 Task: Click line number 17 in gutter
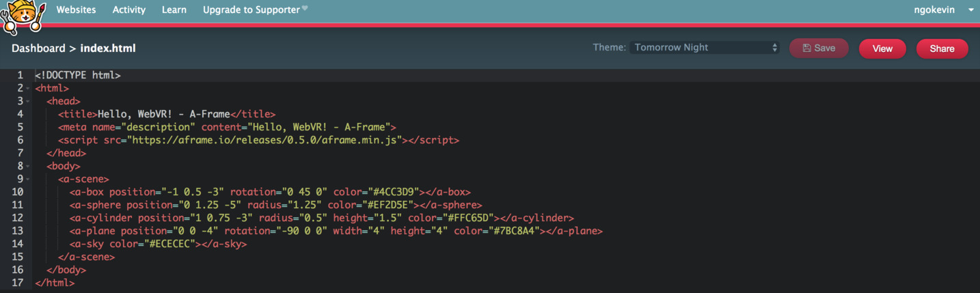tap(17, 283)
